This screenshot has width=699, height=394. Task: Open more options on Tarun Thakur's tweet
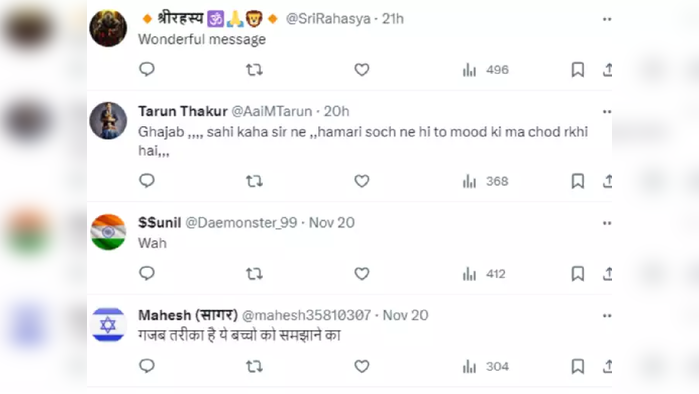tap(607, 111)
